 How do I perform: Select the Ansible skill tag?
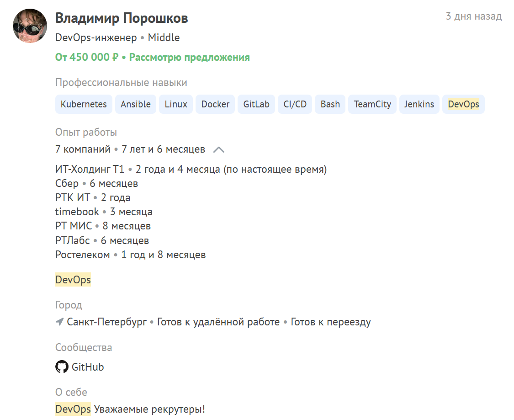pyautogui.click(x=136, y=104)
